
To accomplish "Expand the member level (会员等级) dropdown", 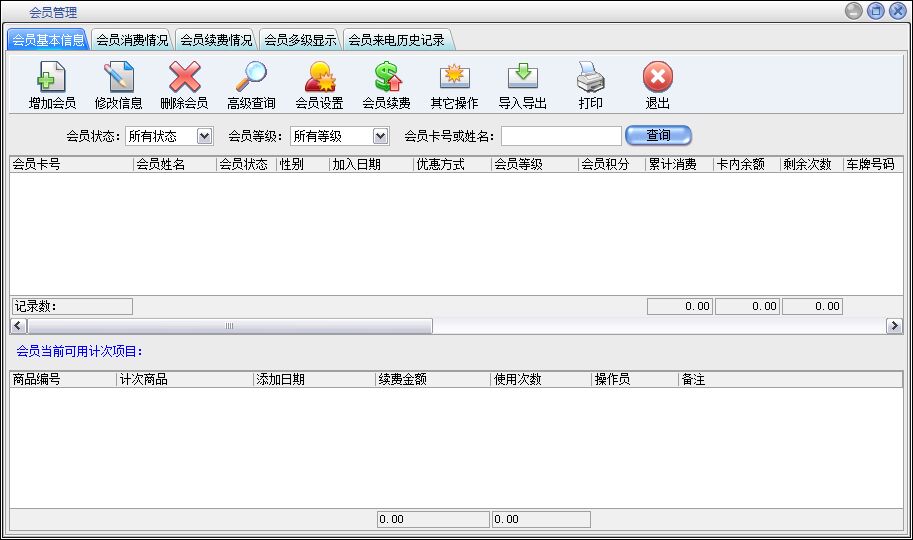I will [x=380, y=136].
